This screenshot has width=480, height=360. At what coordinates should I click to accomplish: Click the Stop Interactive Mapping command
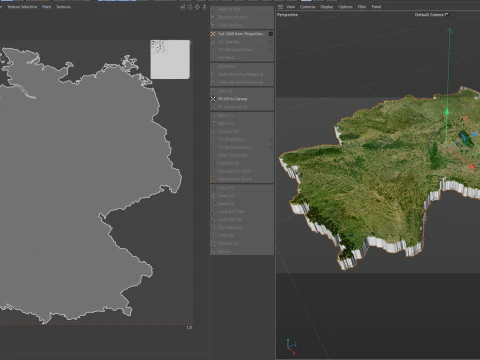[240, 82]
